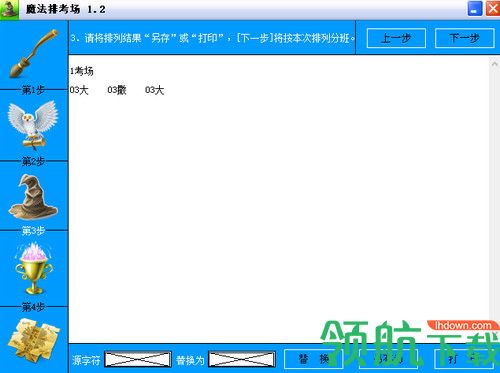This screenshot has height=373, width=500.
Task: Click inside the 源字符 input field
Action: click(138, 359)
